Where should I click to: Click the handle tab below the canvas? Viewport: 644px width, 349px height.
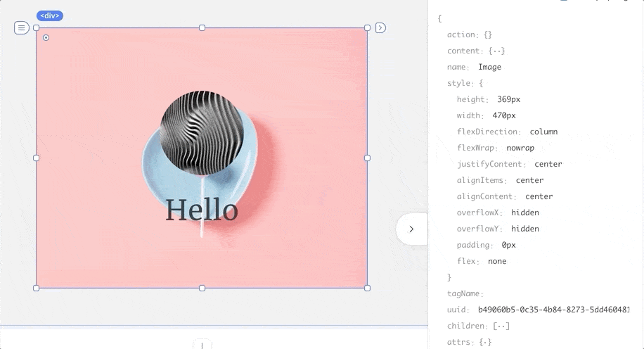(202, 345)
